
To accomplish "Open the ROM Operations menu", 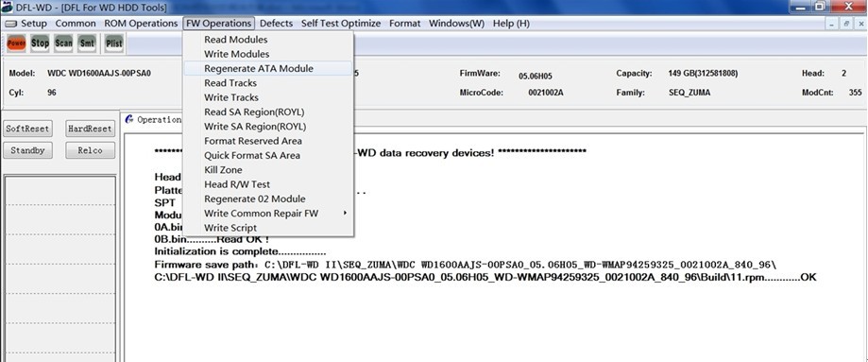I will [x=141, y=24].
